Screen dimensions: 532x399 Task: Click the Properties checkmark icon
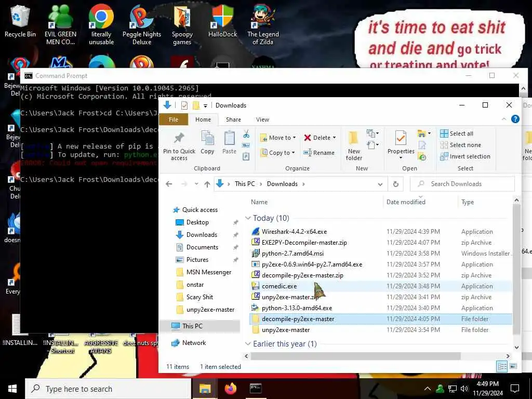point(401,138)
